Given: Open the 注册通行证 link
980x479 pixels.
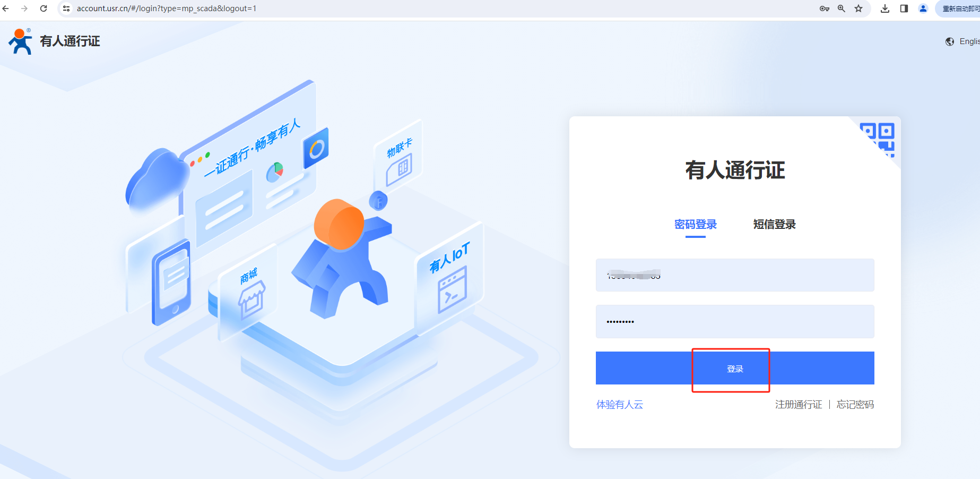Looking at the screenshot, I should (x=799, y=405).
